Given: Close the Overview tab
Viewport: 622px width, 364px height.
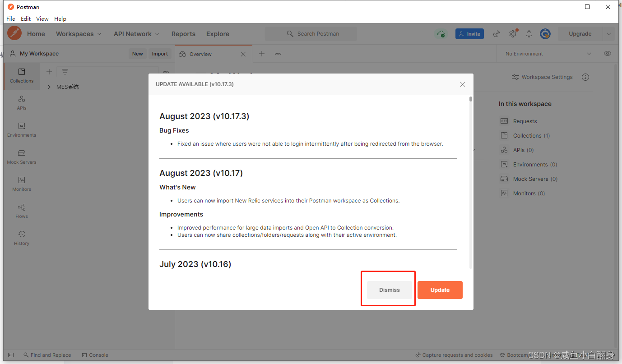Looking at the screenshot, I should click(243, 54).
